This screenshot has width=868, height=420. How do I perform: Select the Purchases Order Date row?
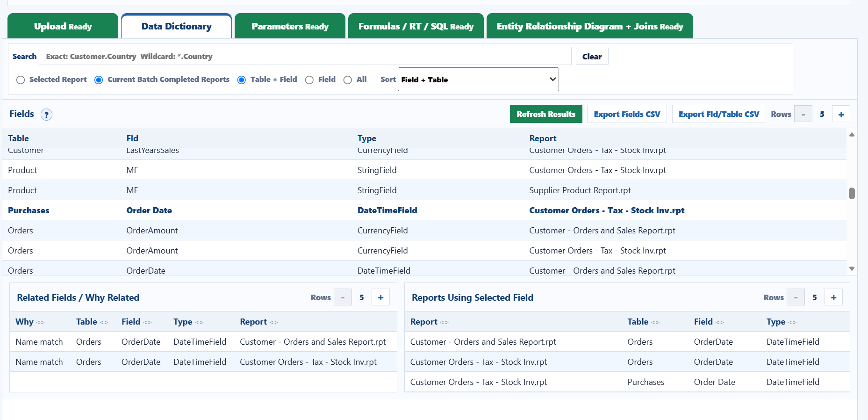point(424,210)
